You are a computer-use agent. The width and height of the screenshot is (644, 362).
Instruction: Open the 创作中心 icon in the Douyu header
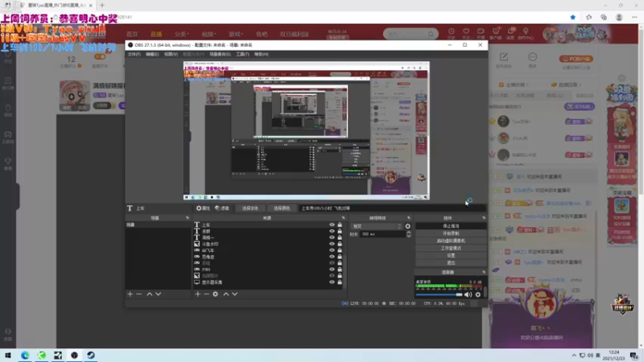tap(526, 33)
